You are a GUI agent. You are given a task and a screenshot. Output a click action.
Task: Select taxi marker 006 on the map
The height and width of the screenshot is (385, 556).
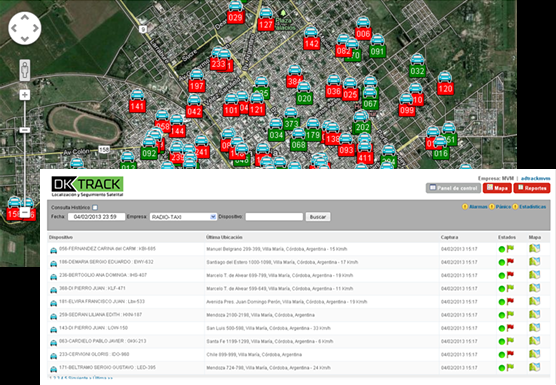363,28
